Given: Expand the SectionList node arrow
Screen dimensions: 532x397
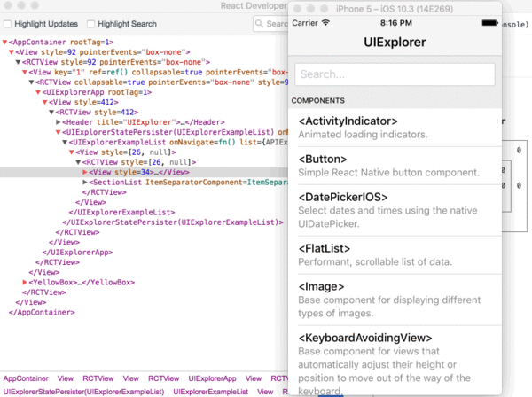Looking at the screenshot, I should 86,182.
